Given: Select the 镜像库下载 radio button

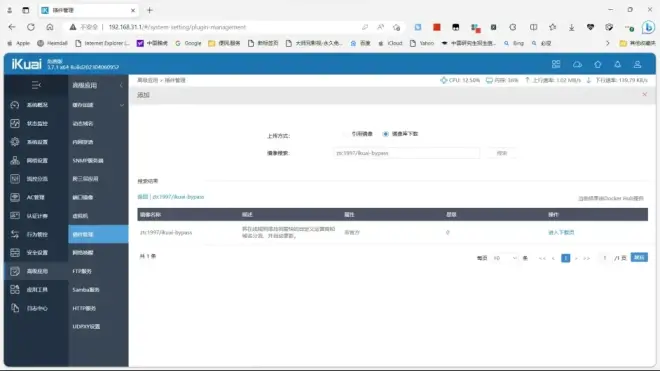Looking at the screenshot, I should [x=386, y=134].
